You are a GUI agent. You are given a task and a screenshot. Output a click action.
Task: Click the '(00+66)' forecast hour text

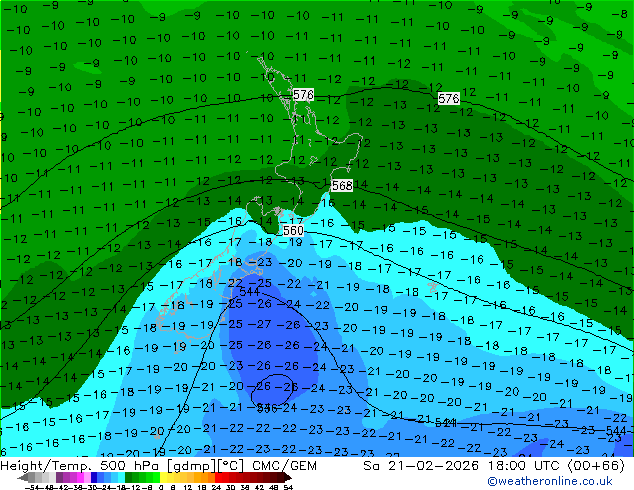pyautogui.click(x=596, y=466)
